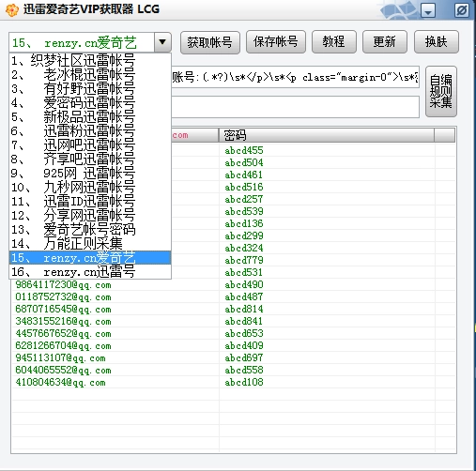The width and height of the screenshot is (476, 471).
Task: Click password cell abcd531
Action: (244, 272)
